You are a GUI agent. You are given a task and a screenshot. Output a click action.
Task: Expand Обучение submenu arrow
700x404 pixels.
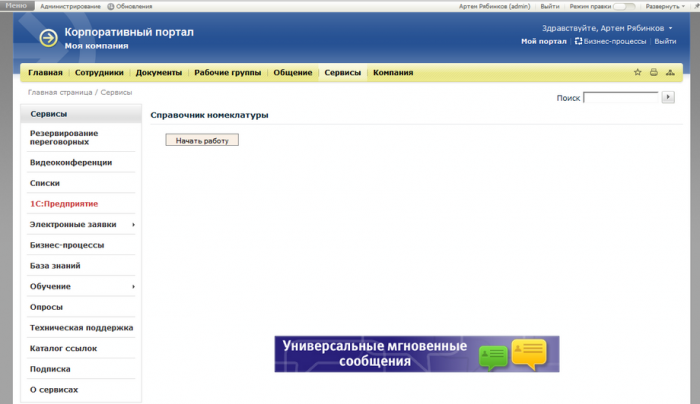tap(133, 287)
